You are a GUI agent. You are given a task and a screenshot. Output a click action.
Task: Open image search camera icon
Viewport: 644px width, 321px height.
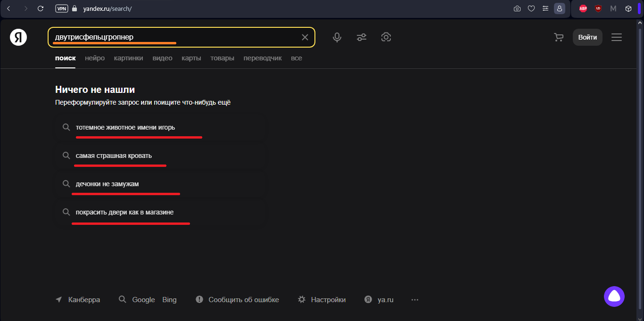click(x=386, y=37)
